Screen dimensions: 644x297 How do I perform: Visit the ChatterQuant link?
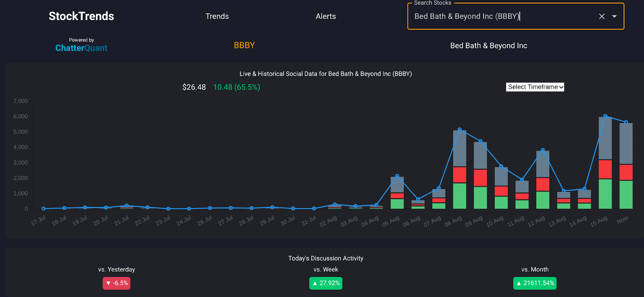81,48
